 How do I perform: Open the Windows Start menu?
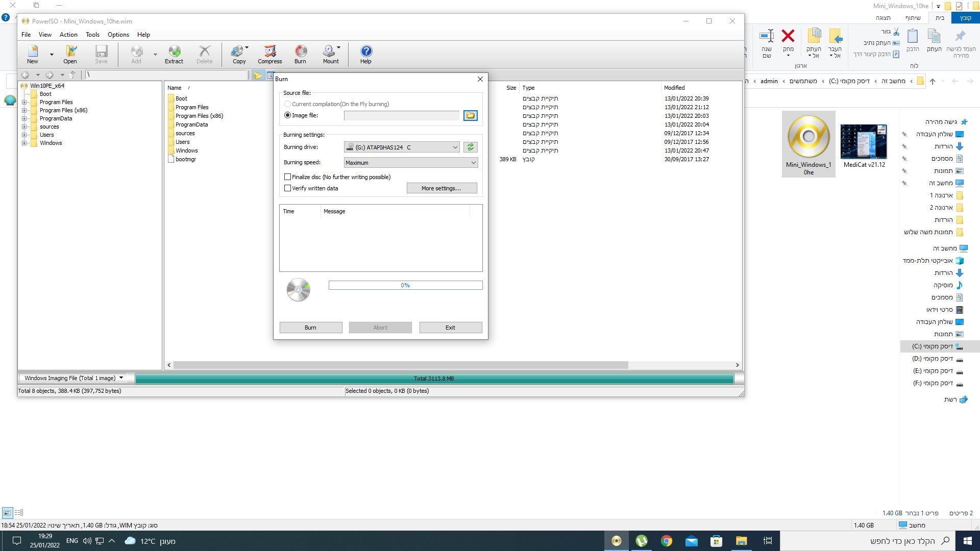967,541
